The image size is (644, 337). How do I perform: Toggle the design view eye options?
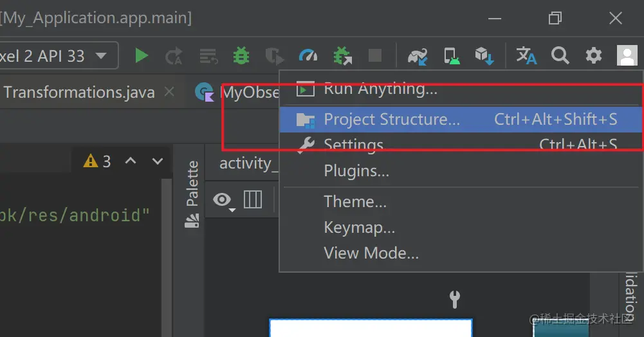click(x=224, y=200)
